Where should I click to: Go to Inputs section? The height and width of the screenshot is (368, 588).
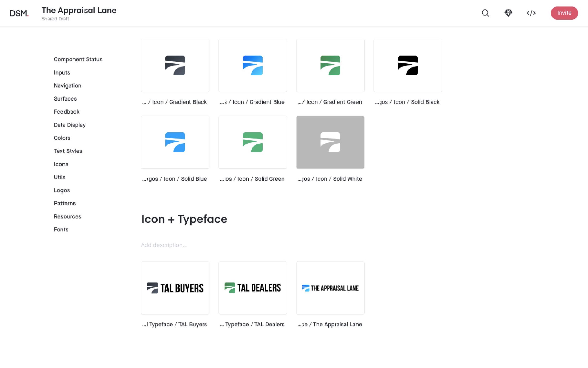tap(62, 72)
